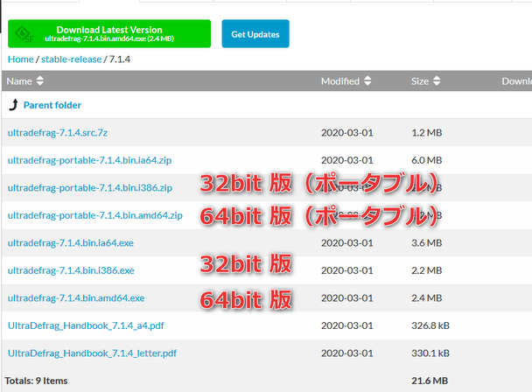The width and height of the screenshot is (532, 392).
Task: Sort the list by Name column arrows
Action: (x=40, y=81)
